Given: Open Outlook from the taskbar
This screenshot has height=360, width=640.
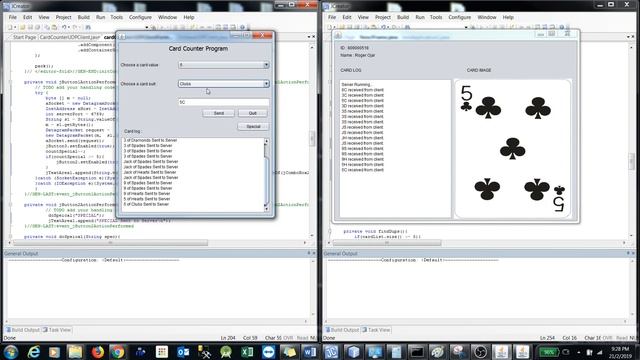Looking at the screenshot, I should [183, 351].
